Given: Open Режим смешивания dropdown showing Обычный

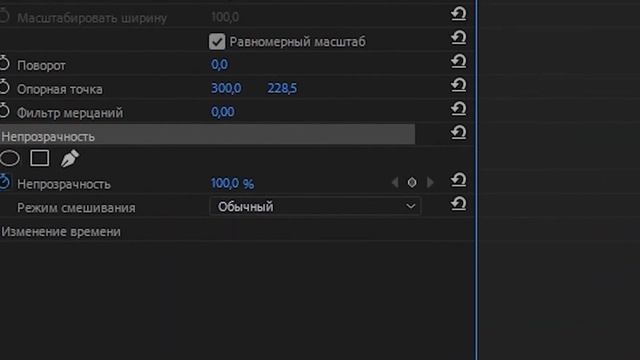Looking at the screenshot, I should (315, 207).
